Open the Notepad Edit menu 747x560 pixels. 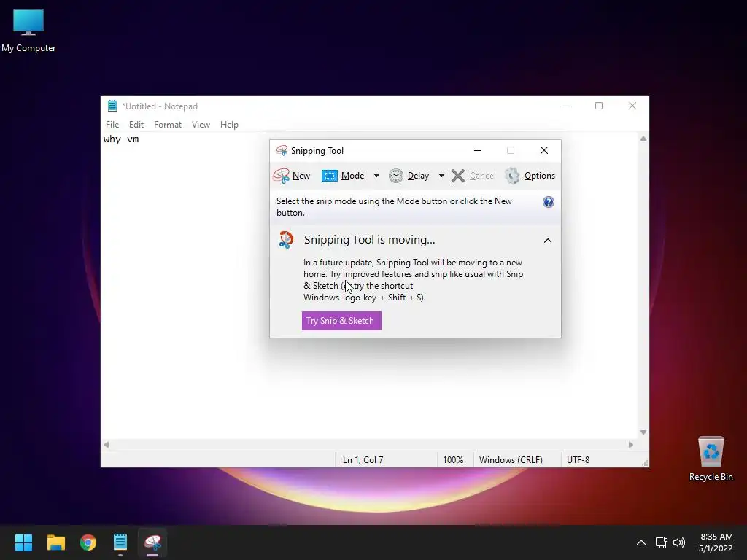pyautogui.click(x=136, y=124)
